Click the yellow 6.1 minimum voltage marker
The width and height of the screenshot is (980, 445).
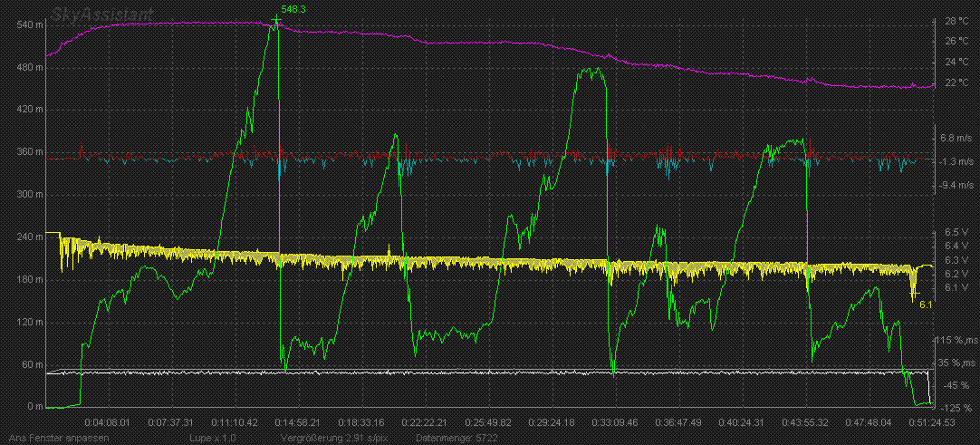click(925, 305)
